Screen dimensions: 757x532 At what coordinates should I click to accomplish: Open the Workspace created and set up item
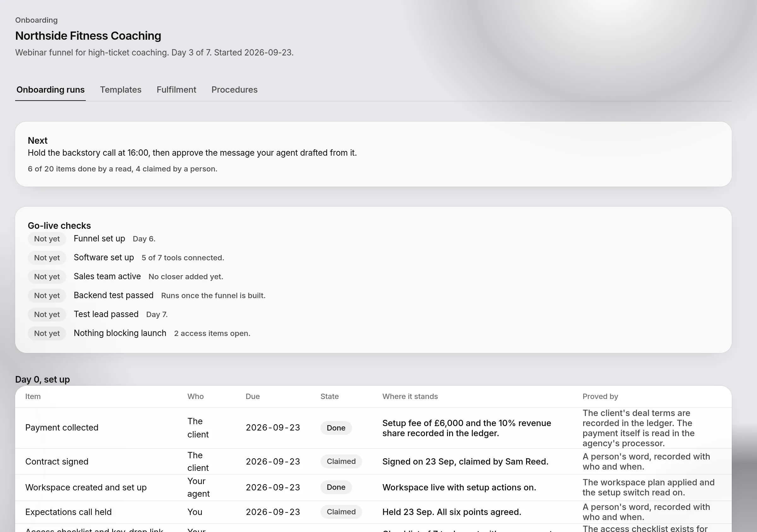tap(86, 488)
